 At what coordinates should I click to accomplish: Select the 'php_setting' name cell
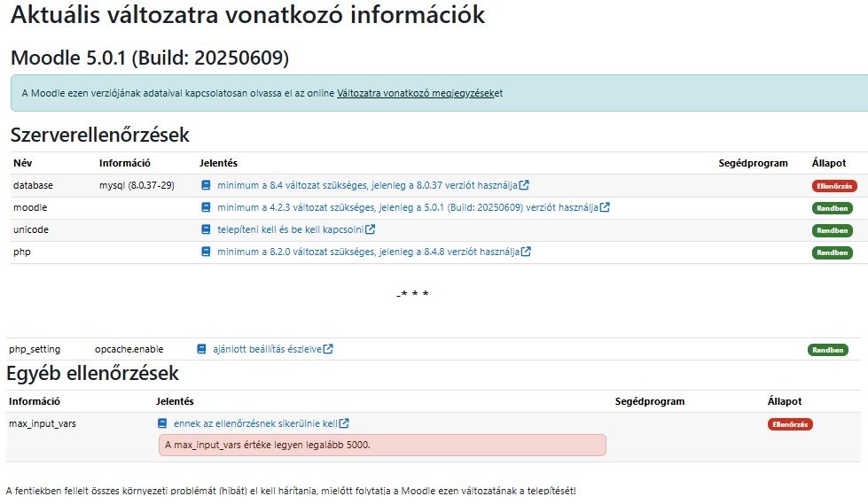pos(35,349)
